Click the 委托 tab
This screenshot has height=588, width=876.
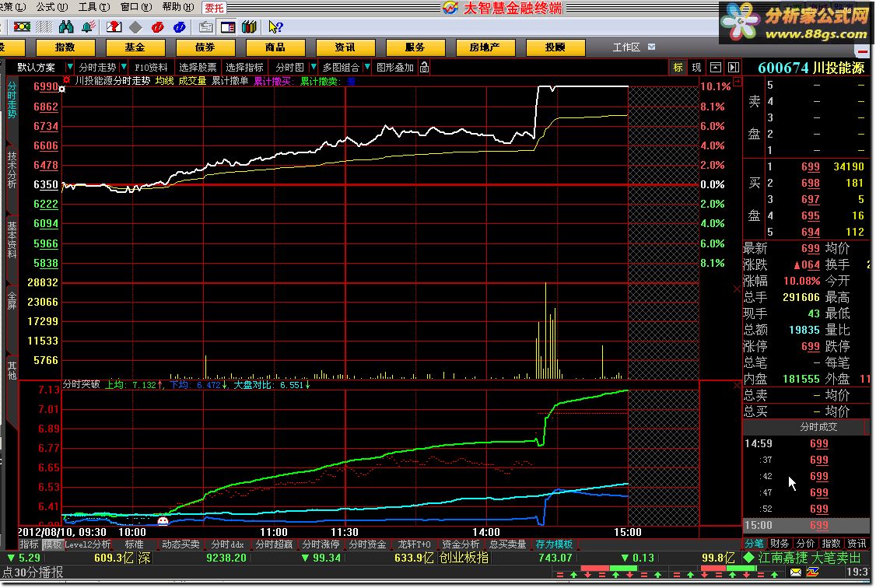214,8
